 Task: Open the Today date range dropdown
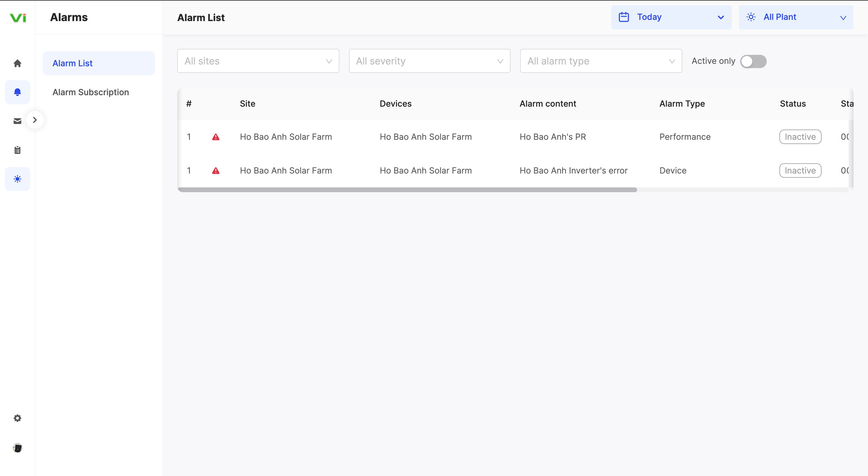[671, 17]
